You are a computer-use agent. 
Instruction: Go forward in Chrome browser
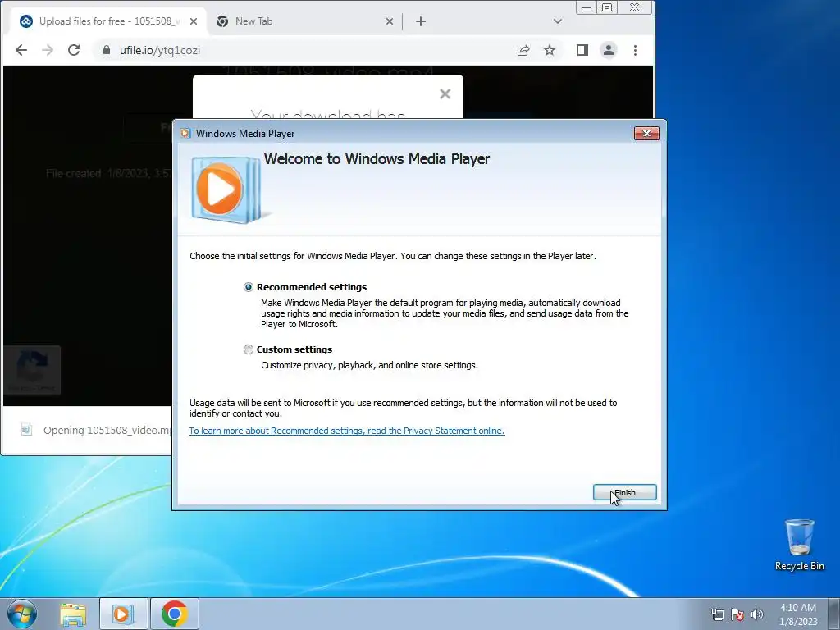coord(48,50)
